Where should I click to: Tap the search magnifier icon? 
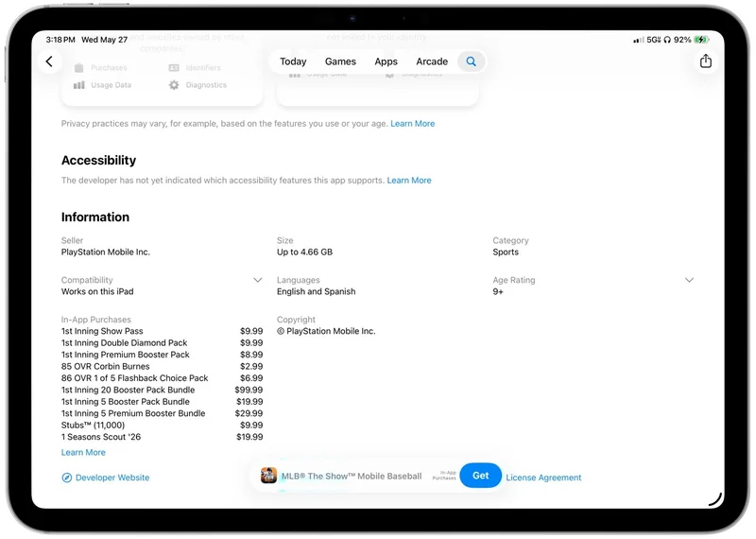(x=471, y=61)
